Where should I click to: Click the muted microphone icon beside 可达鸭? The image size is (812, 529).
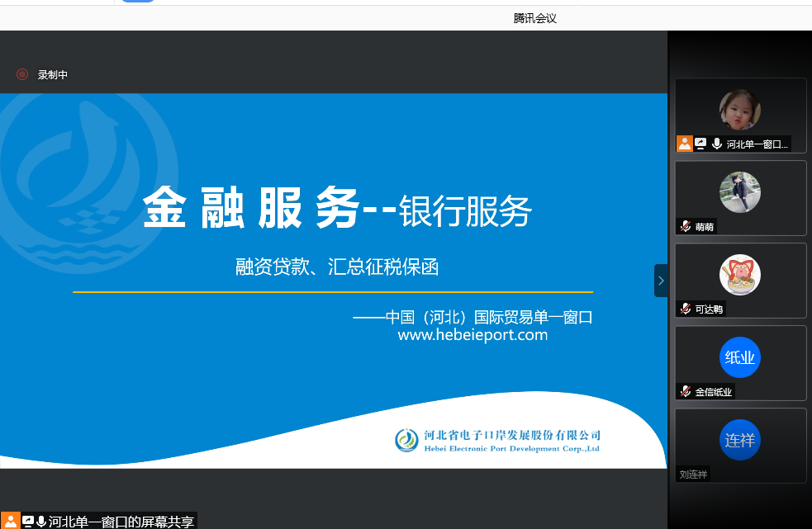tap(686, 309)
